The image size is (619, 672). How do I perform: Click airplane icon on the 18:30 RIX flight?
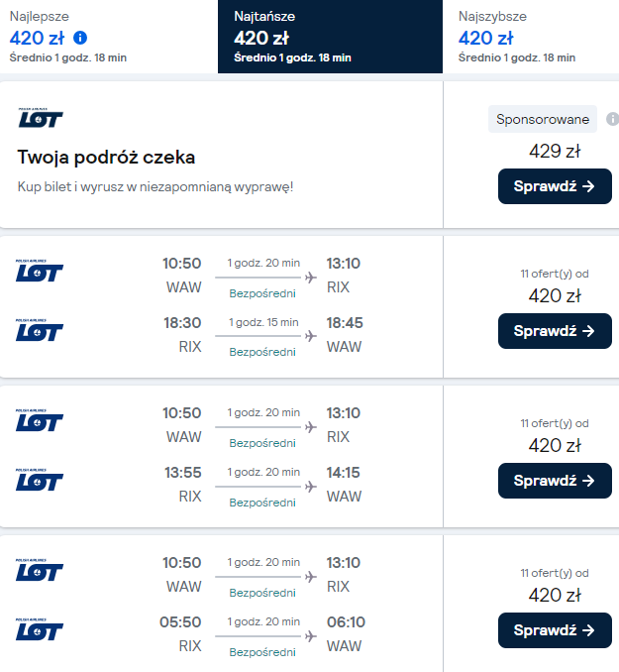coord(311,336)
